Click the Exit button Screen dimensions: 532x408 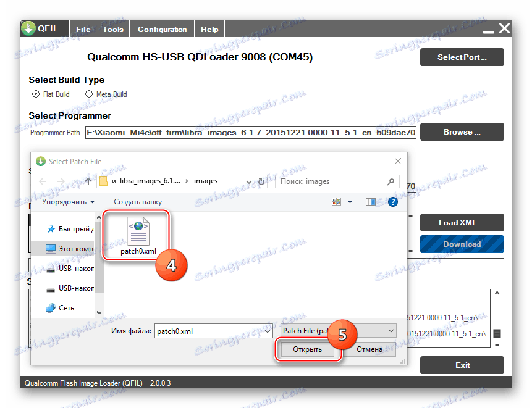[462, 365]
